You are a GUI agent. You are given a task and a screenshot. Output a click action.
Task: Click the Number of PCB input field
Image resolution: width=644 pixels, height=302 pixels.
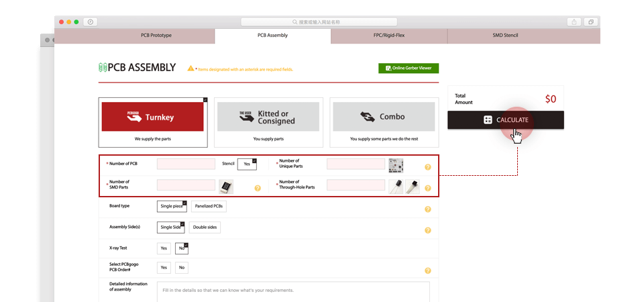pos(186,164)
